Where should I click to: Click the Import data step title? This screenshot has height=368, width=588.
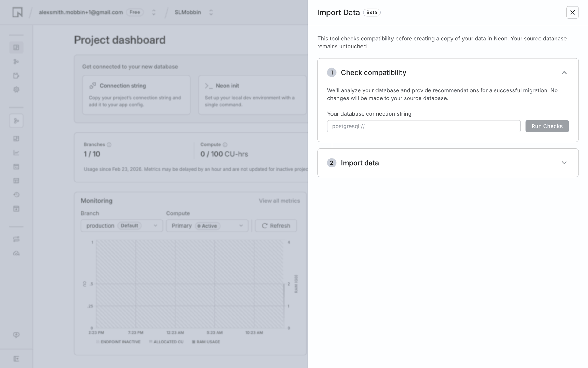(x=360, y=163)
